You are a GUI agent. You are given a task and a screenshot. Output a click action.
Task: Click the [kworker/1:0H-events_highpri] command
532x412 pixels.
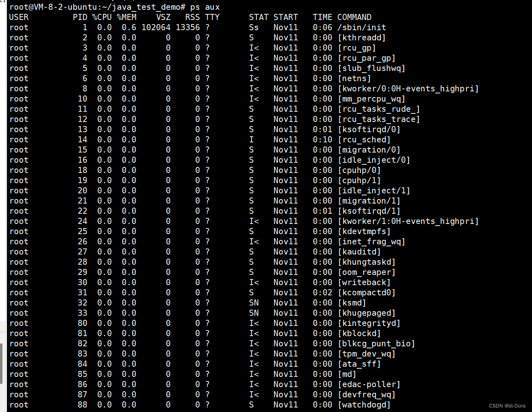tap(408, 221)
